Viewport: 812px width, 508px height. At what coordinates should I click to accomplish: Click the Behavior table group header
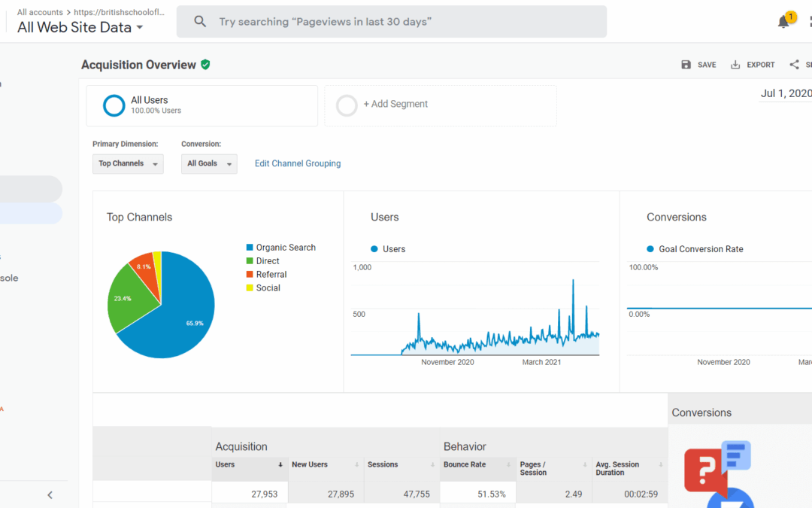pyautogui.click(x=465, y=446)
